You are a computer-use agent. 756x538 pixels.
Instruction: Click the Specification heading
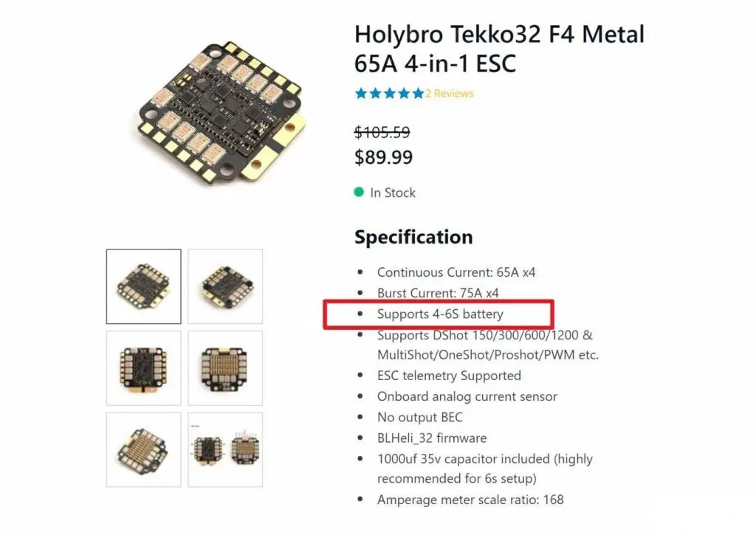pyautogui.click(x=413, y=237)
